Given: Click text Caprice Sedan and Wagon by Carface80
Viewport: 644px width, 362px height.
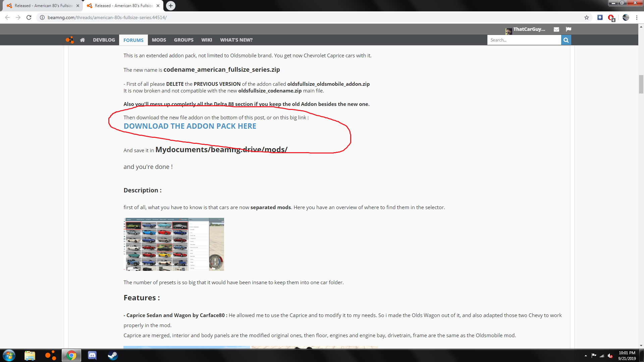Looking at the screenshot, I should tap(175, 315).
